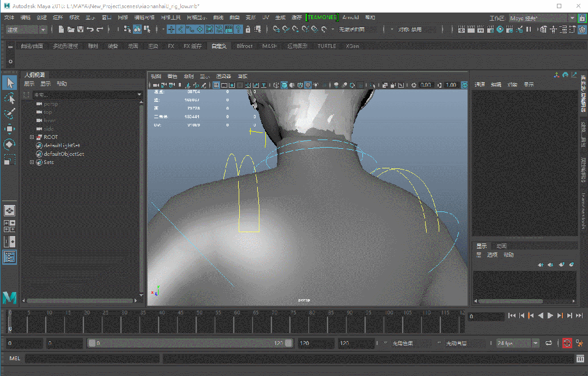
Task: Click the New Scene file icon
Action: click(61, 29)
